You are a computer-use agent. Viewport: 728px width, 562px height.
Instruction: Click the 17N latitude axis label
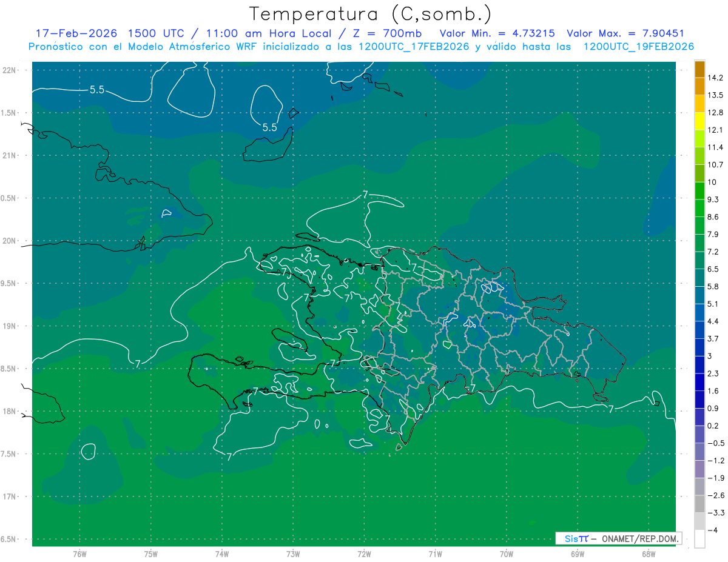pyautogui.click(x=12, y=497)
